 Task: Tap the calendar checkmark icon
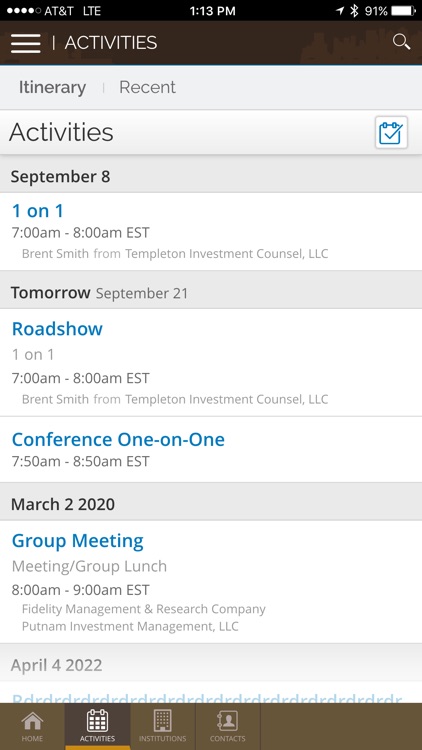[391, 132]
